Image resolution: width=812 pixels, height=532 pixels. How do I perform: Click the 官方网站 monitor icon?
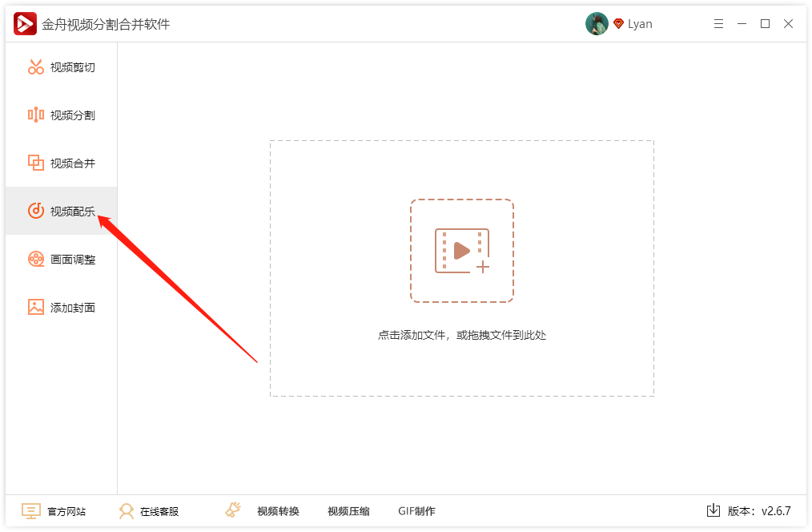[31, 510]
